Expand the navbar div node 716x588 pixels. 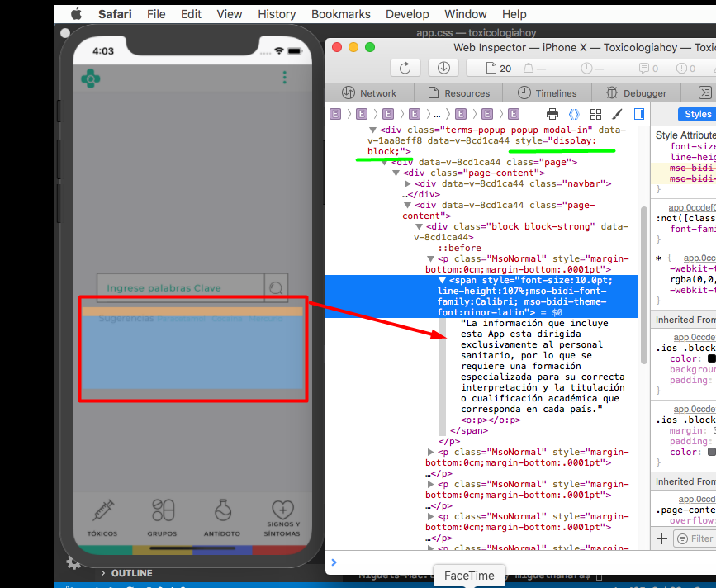(407, 183)
